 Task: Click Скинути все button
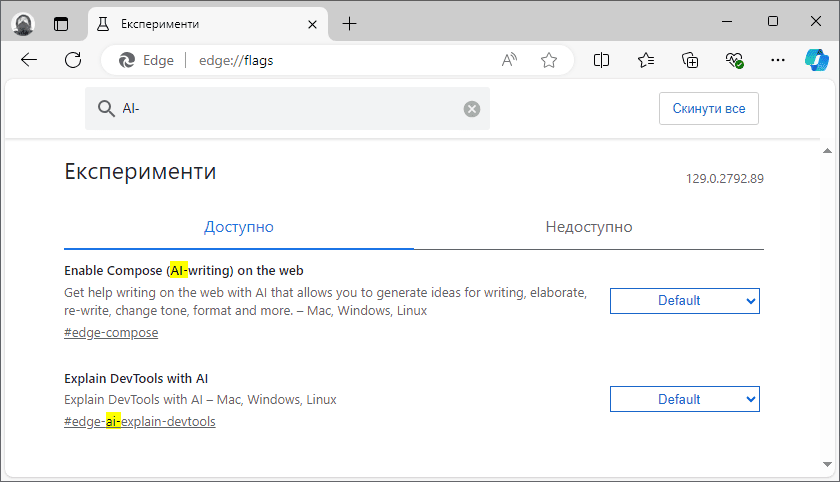click(708, 109)
